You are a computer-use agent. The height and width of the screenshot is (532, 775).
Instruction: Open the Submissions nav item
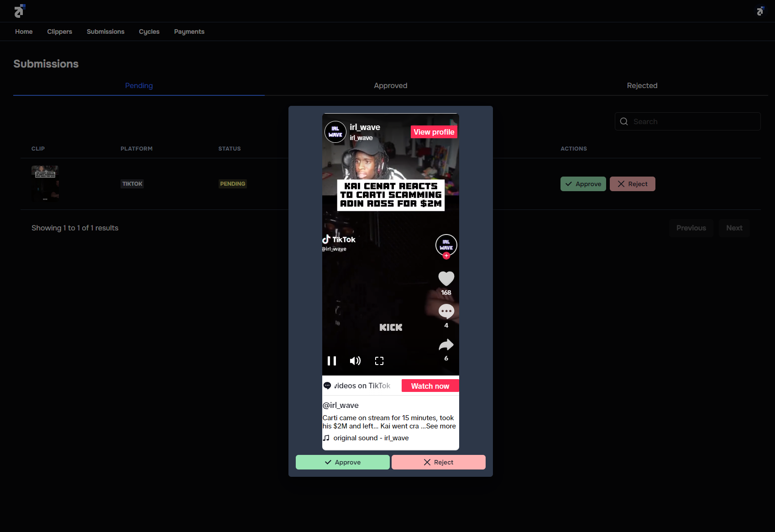point(105,31)
